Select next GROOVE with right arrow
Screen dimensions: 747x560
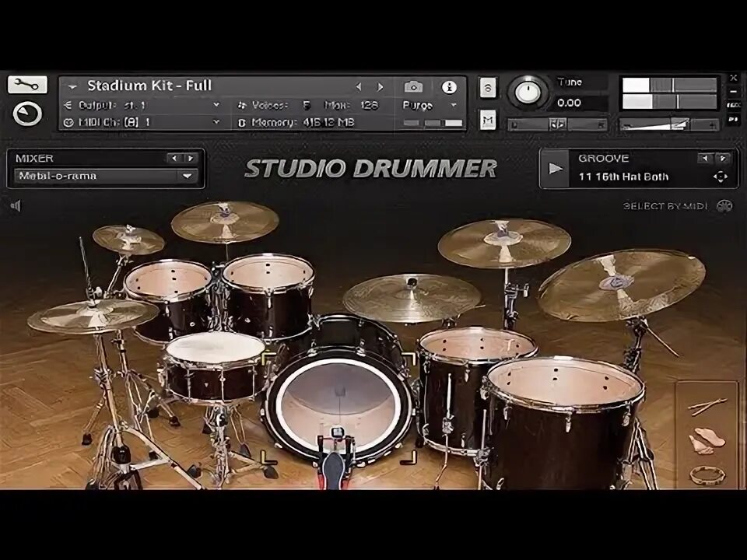(x=722, y=158)
